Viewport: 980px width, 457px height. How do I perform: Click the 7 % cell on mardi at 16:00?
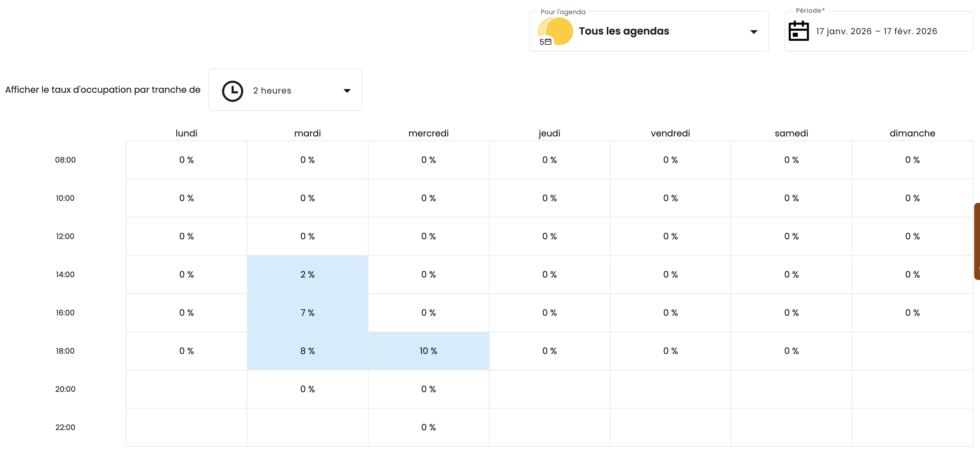tap(308, 313)
